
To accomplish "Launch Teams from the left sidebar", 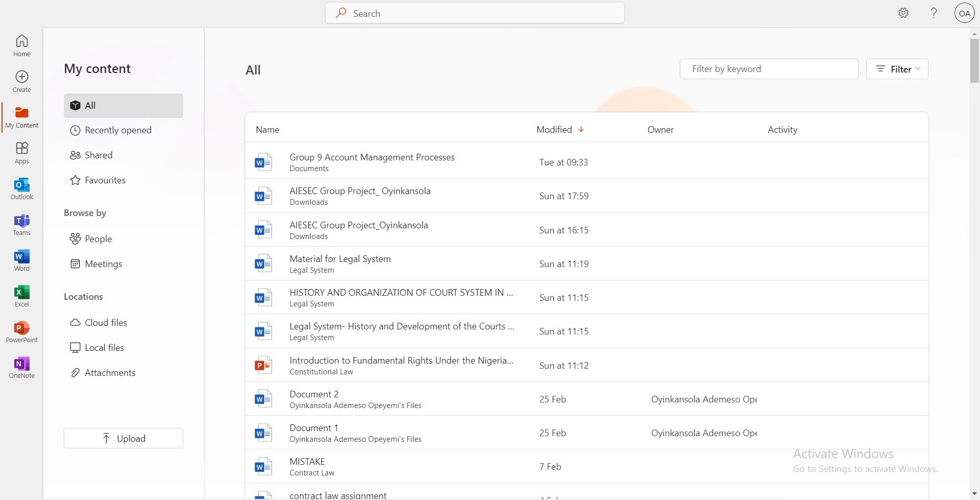I will pos(21,225).
